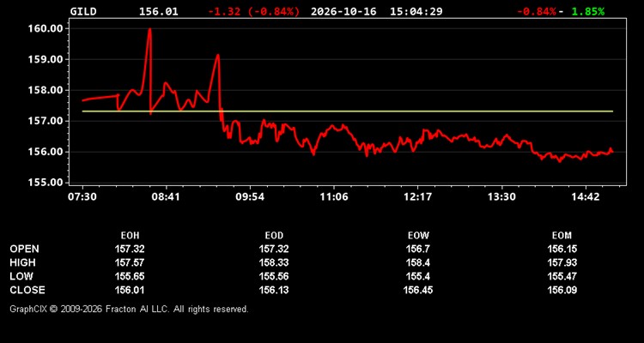This screenshot has width=644, height=343.
Task: Click the 156.00 y-axis label
Action: 45,152
